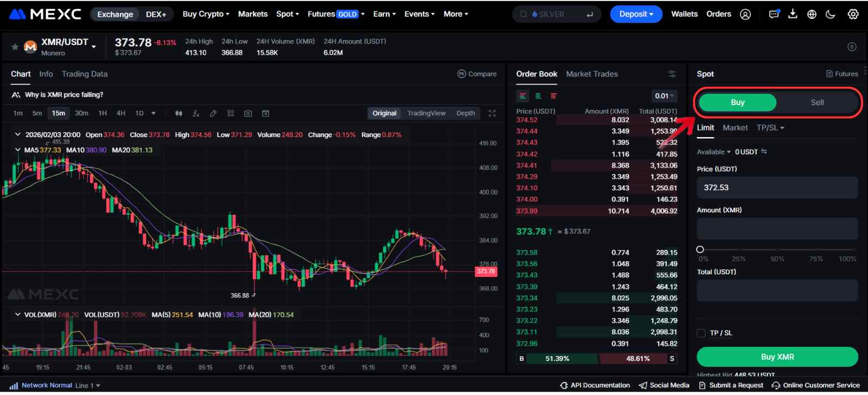Open the Network Normal signal indicator
This screenshot has width=868, height=395.
pos(41,385)
